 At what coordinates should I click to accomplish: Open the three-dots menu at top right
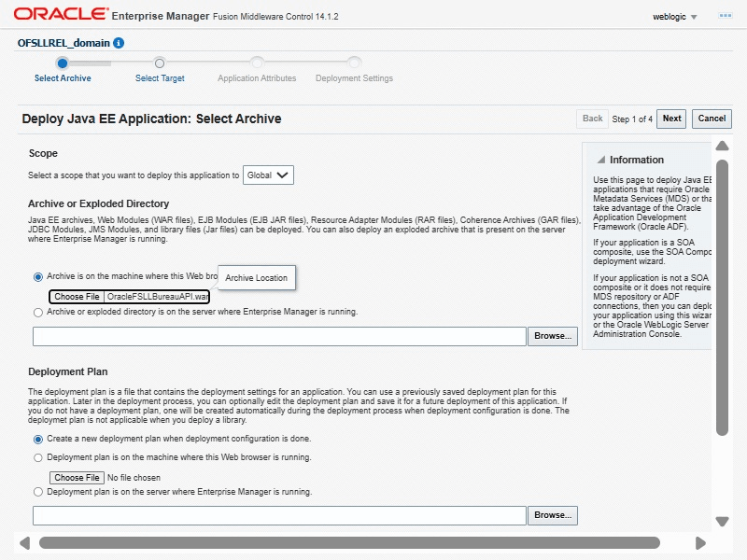tap(726, 16)
